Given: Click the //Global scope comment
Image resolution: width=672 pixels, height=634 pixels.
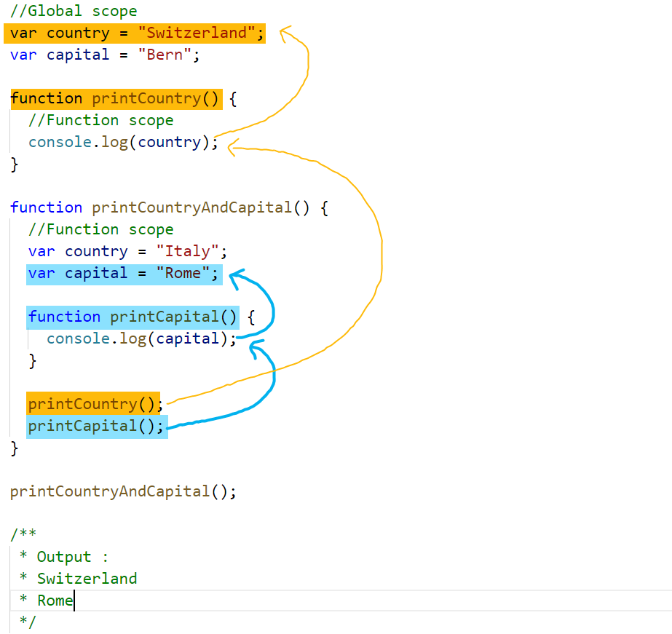Looking at the screenshot, I should point(74,11).
